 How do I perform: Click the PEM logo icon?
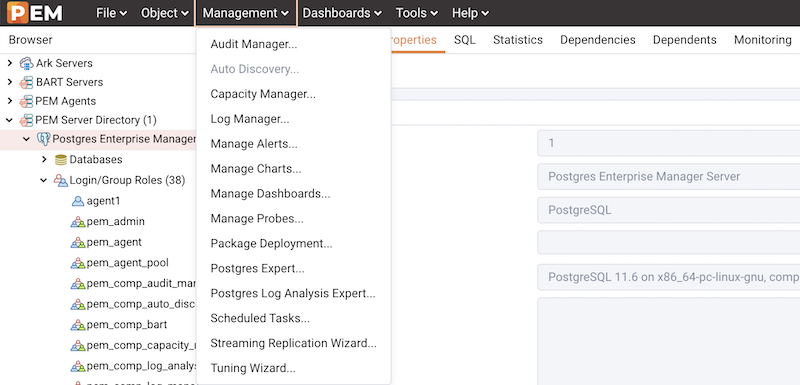coord(35,13)
